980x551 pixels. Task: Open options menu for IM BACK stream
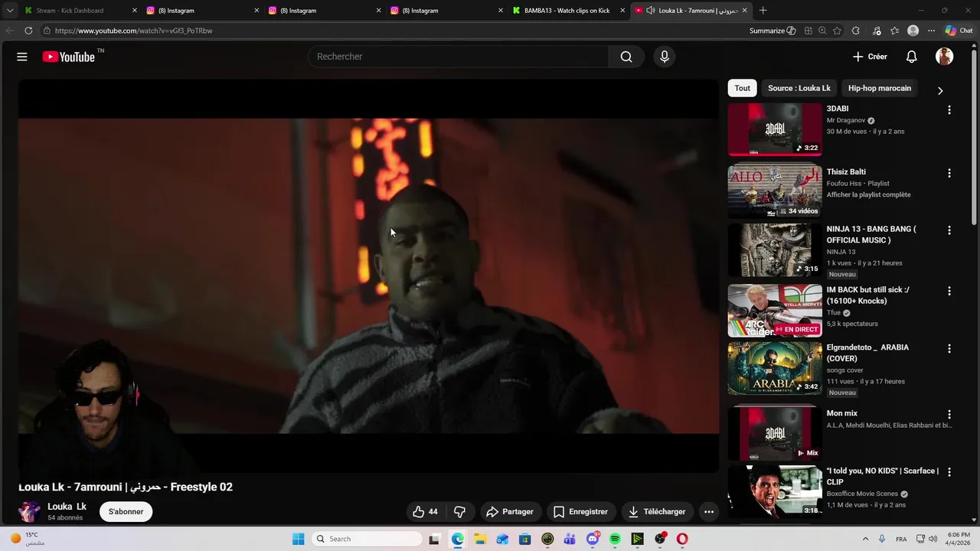click(x=949, y=291)
